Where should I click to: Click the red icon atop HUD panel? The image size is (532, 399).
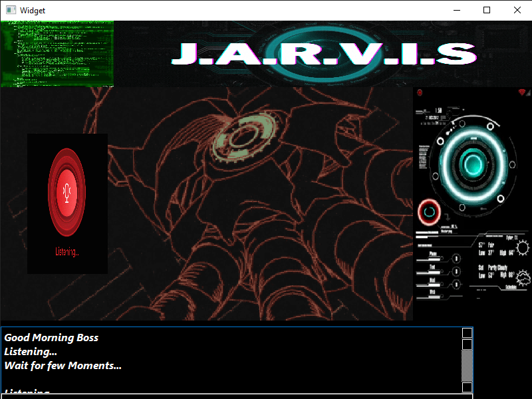click(x=420, y=92)
